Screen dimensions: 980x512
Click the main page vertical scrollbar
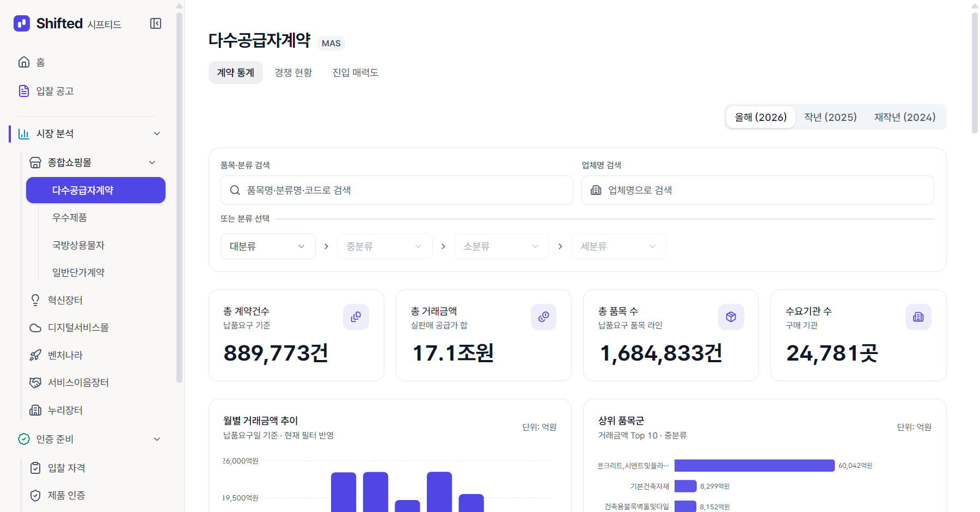pyautogui.click(x=975, y=73)
